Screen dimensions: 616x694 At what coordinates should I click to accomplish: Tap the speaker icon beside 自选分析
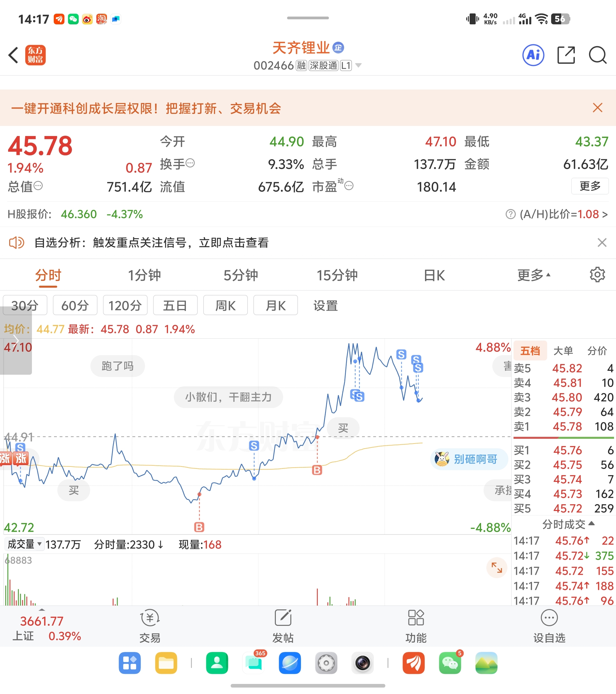coord(16,242)
